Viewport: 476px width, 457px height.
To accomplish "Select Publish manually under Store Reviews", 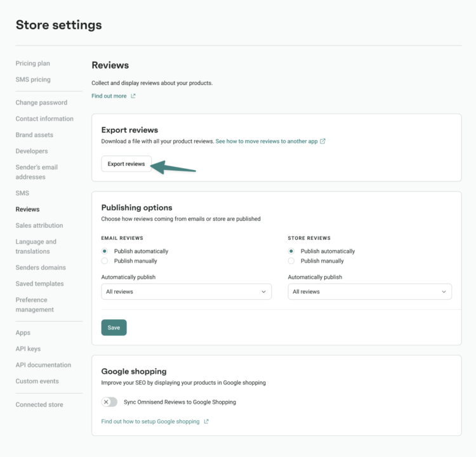I will coord(291,261).
